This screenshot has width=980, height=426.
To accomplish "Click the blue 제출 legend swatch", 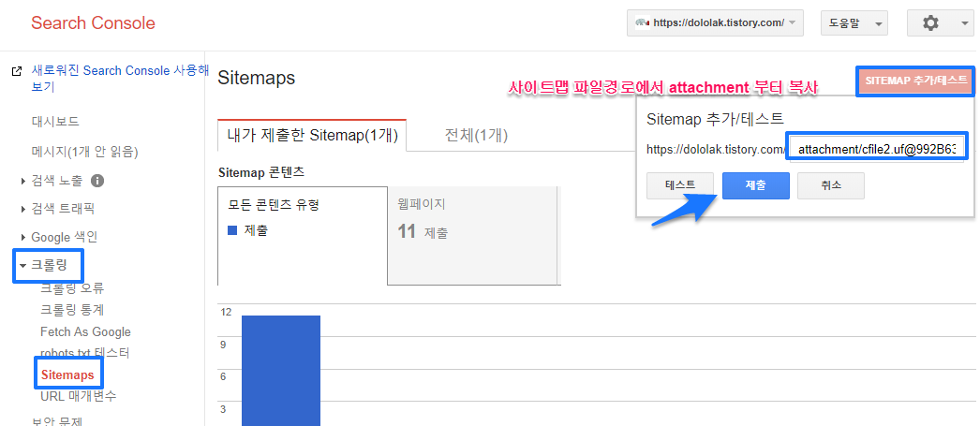I will [232, 230].
